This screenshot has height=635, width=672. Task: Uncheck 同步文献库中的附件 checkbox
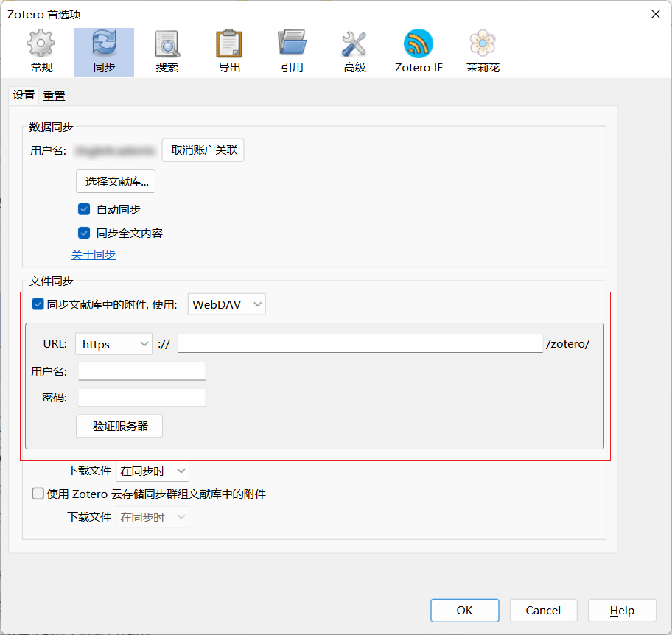tap(38, 304)
